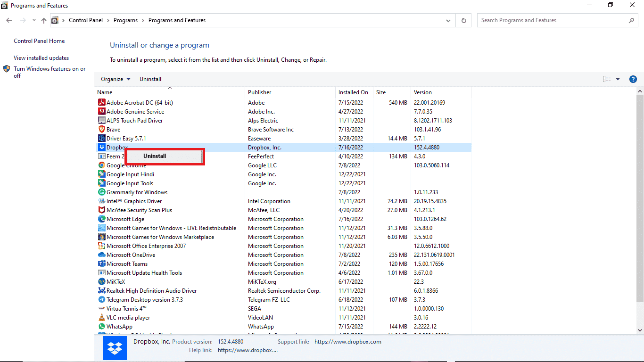Go up one folder level with arrow
The width and height of the screenshot is (644, 362).
point(44,20)
